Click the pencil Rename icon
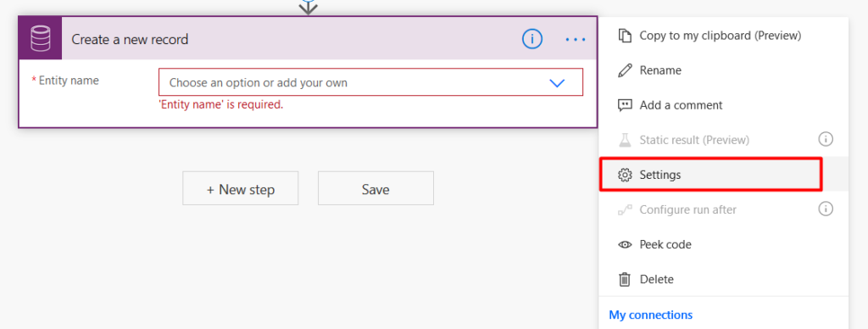 tap(625, 70)
